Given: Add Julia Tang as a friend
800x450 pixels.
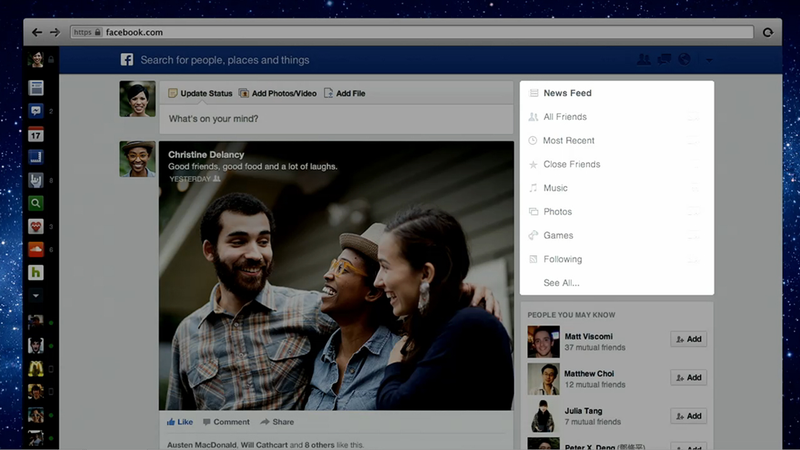Looking at the screenshot, I should click(x=688, y=416).
